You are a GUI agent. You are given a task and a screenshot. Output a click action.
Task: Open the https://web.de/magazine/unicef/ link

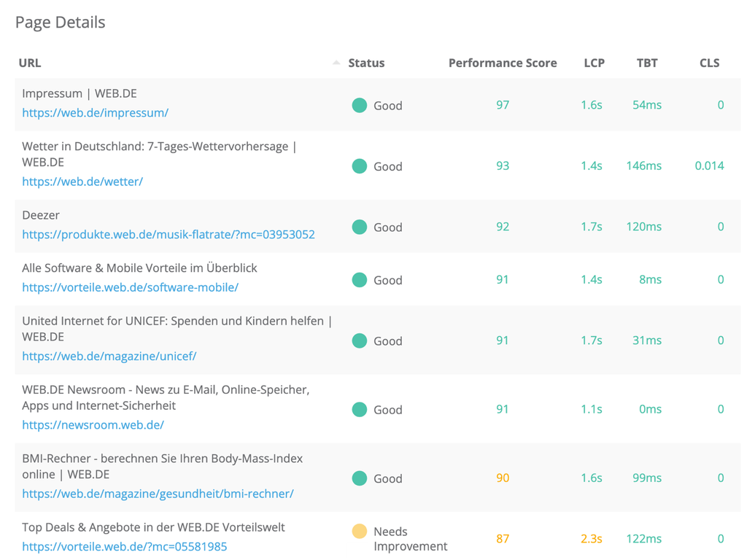point(109,356)
